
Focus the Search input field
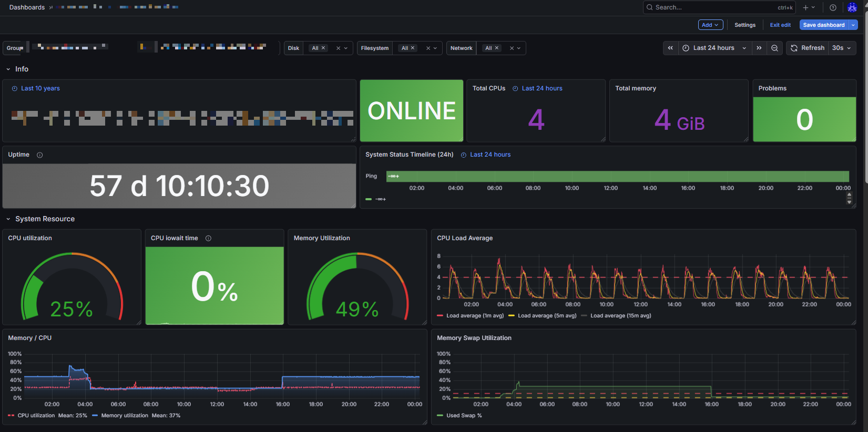[719, 7]
